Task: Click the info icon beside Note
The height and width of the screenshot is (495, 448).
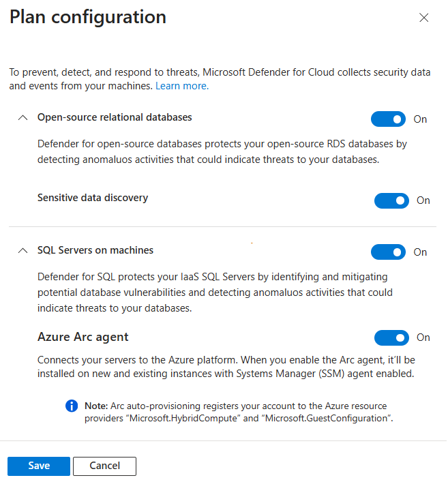Action: click(72, 407)
